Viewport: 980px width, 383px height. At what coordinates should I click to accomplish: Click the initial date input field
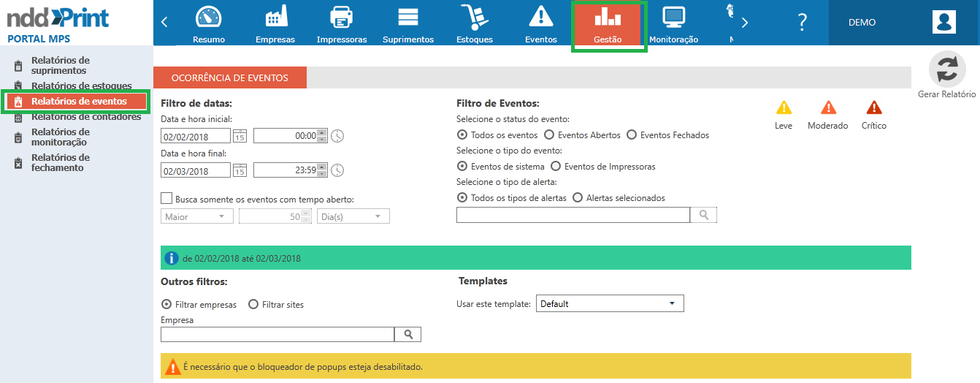pyautogui.click(x=195, y=136)
